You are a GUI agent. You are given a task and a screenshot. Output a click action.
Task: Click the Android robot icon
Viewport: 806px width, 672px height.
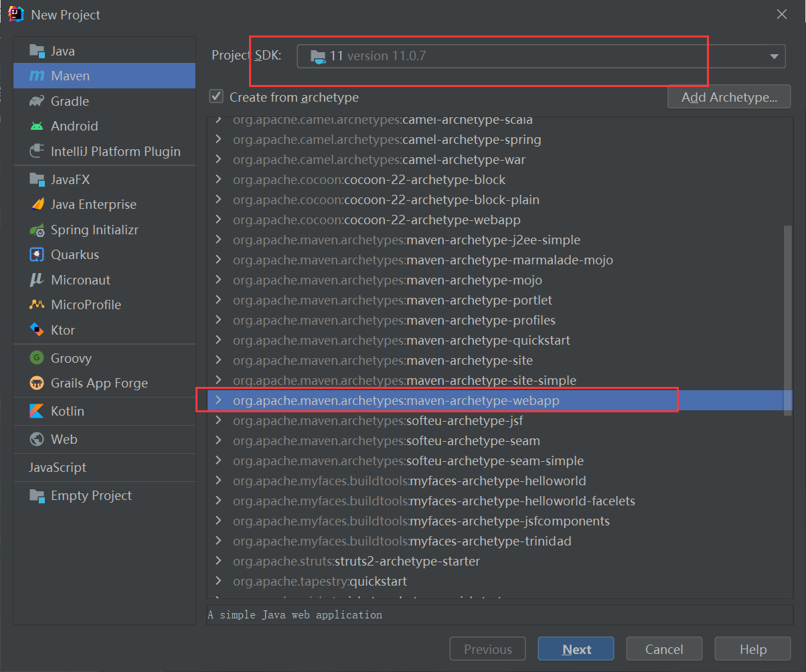(37, 126)
